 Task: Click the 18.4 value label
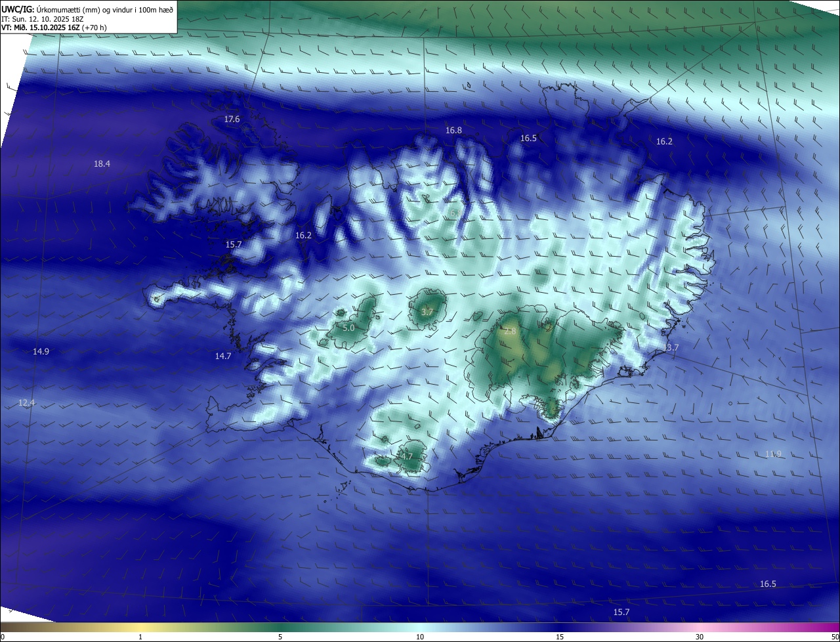pos(102,164)
